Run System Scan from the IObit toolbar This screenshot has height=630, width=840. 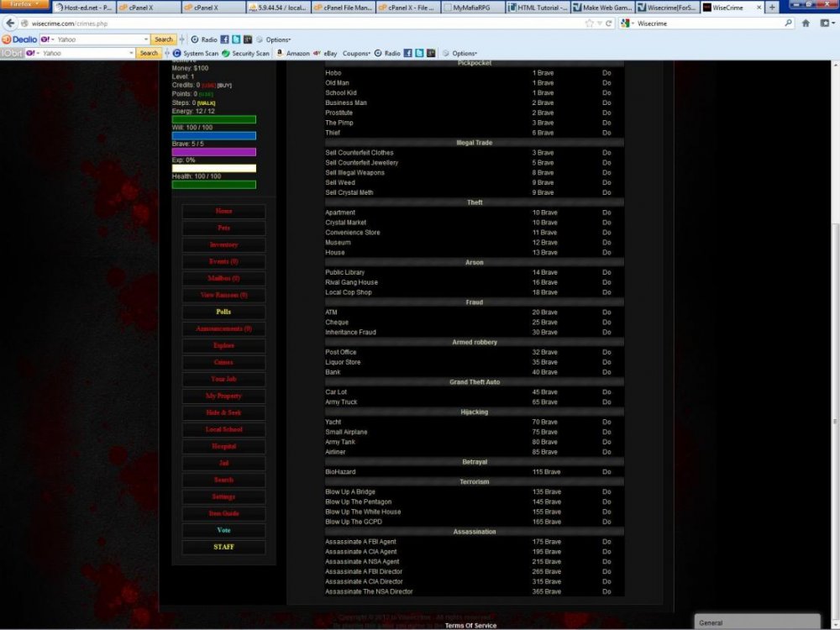click(x=201, y=53)
